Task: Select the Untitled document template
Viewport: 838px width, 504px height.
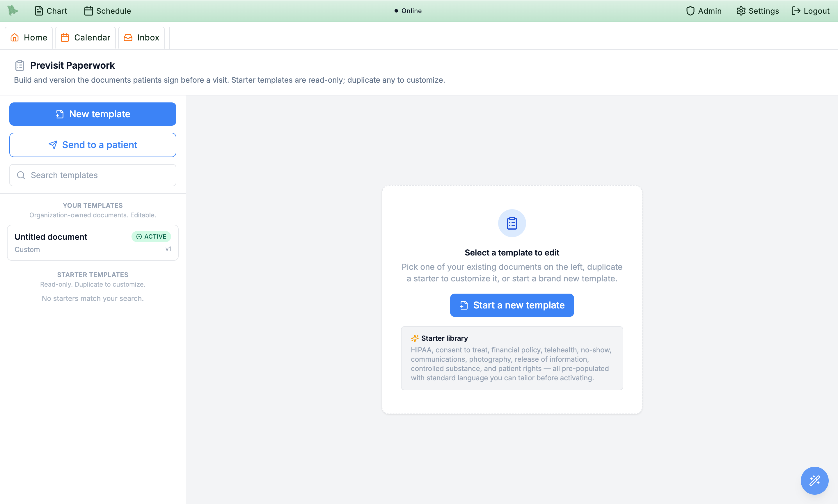Action: (93, 243)
